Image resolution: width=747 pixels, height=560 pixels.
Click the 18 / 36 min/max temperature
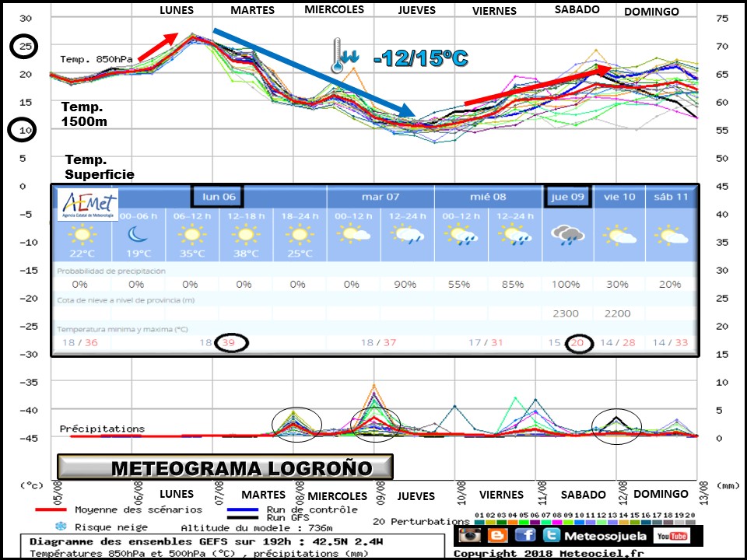coord(79,342)
